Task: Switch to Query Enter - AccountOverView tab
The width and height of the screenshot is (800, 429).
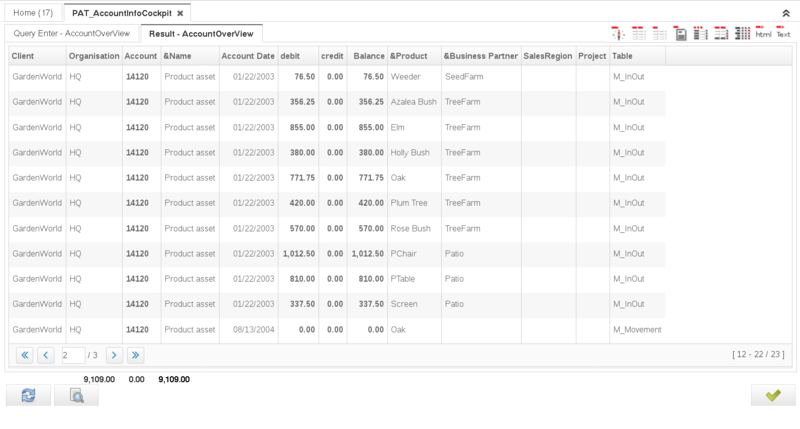Action: click(70, 34)
